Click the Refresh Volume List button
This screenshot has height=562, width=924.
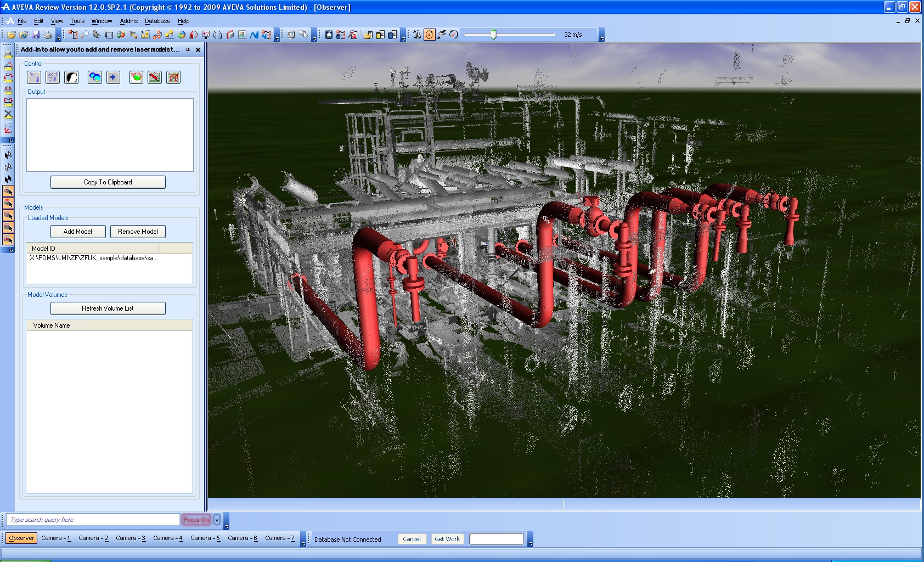tap(108, 308)
